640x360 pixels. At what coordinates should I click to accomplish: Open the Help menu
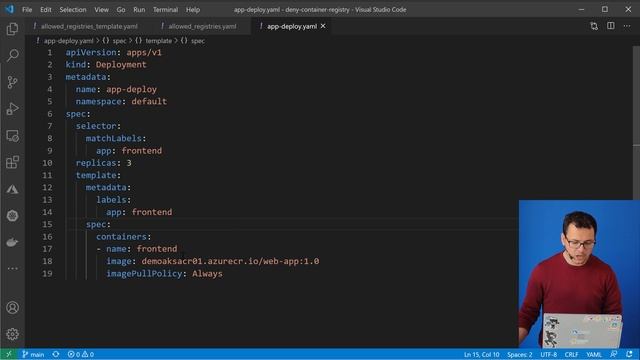[193, 9]
